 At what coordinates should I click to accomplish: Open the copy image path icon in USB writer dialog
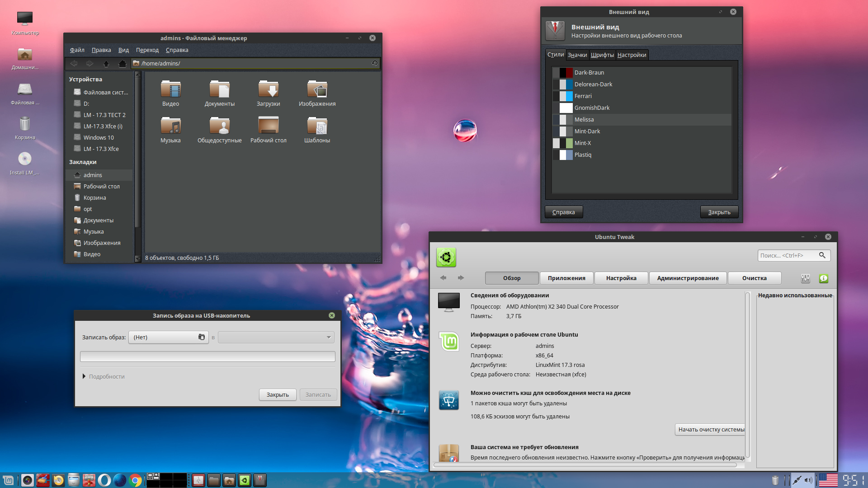coord(201,337)
